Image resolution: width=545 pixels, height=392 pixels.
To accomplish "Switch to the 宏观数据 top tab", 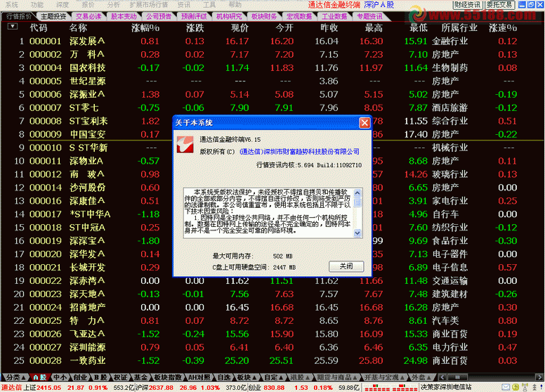I will (x=299, y=16).
